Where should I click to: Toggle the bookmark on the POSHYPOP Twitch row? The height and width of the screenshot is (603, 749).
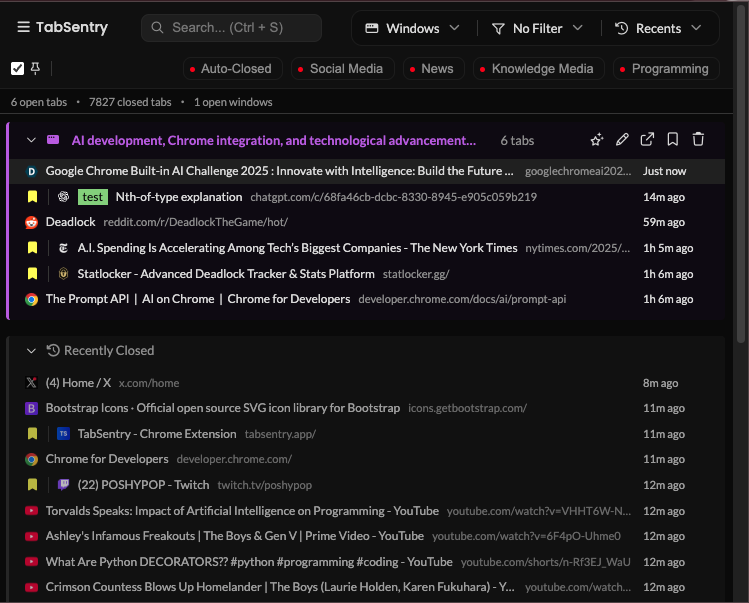[x=32, y=485]
